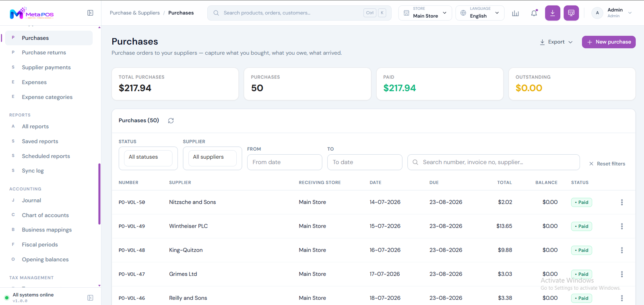Viewport: 644px width, 305px height.
Task: Open the All suppliers filter
Action: [x=212, y=158]
